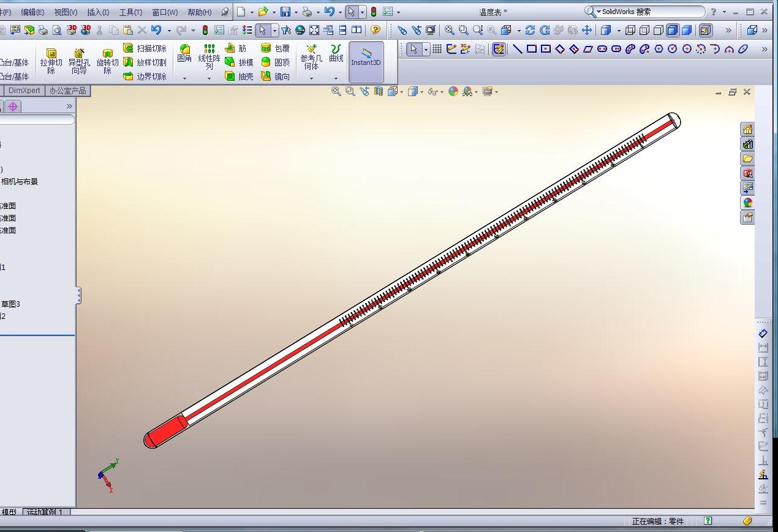Toggle the sketch grid display
Image resolution: width=778 pixels, height=532 pixels.
tap(437, 49)
